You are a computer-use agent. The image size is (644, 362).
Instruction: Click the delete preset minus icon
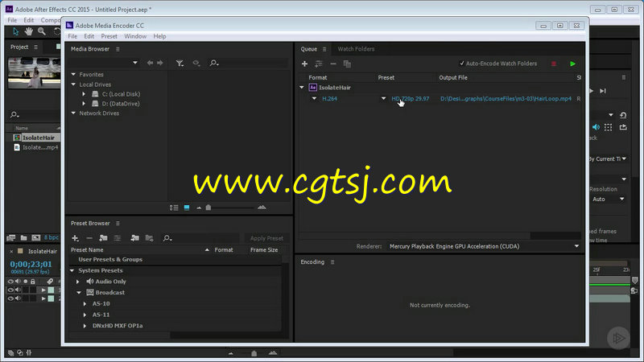pyautogui.click(x=89, y=238)
